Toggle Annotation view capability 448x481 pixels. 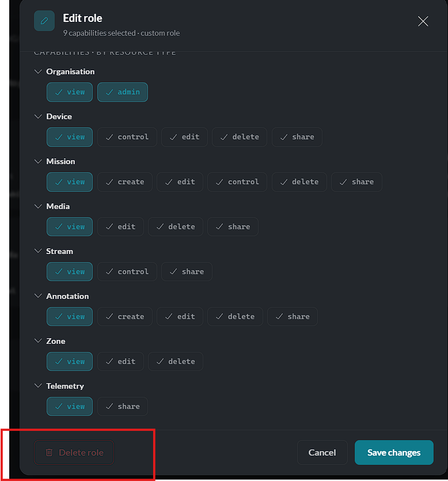(x=70, y=317)
